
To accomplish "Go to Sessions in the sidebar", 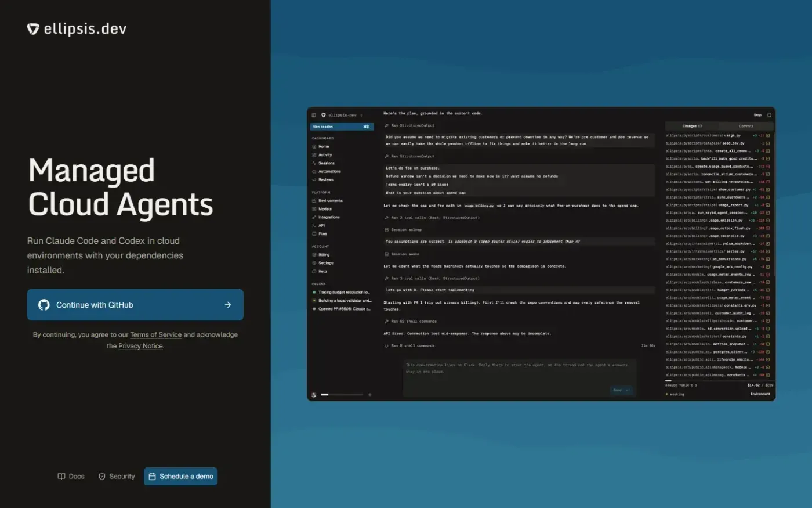I will (x=324, y=163).
